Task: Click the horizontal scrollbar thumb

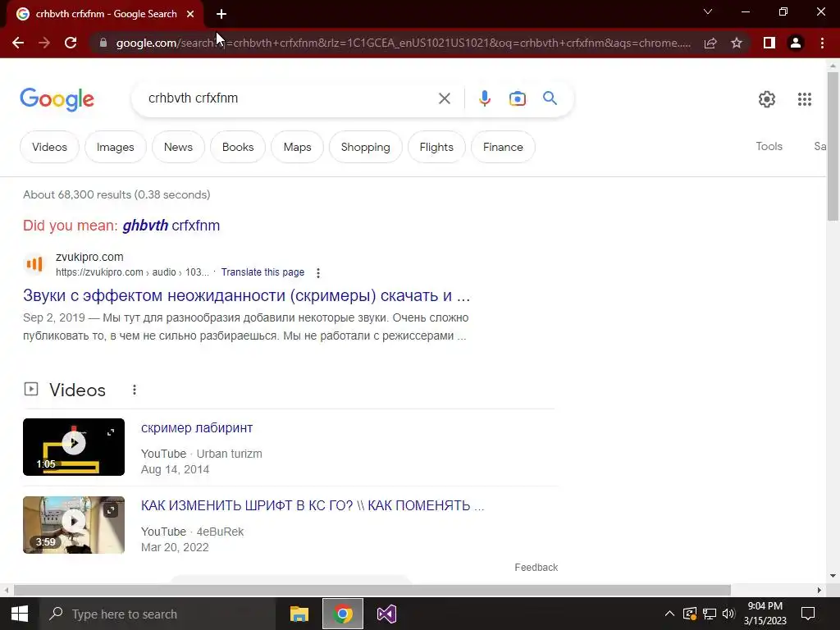Action: pos(372,591)
